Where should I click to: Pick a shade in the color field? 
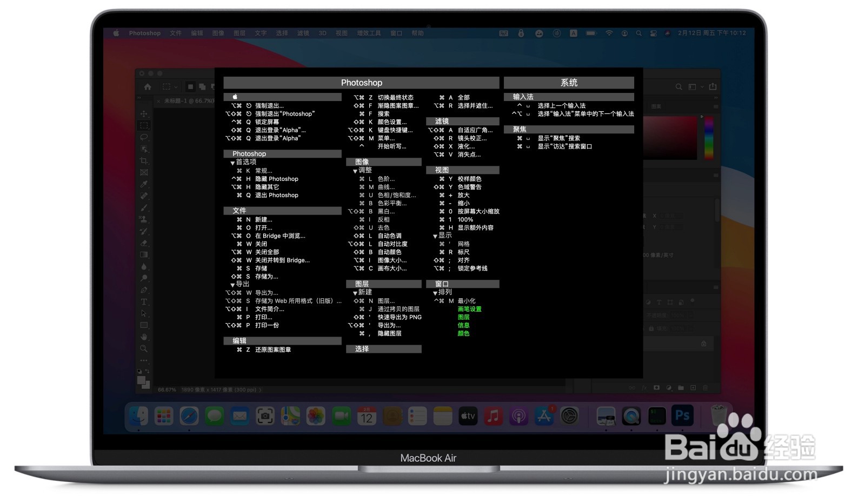pos(670,138)
